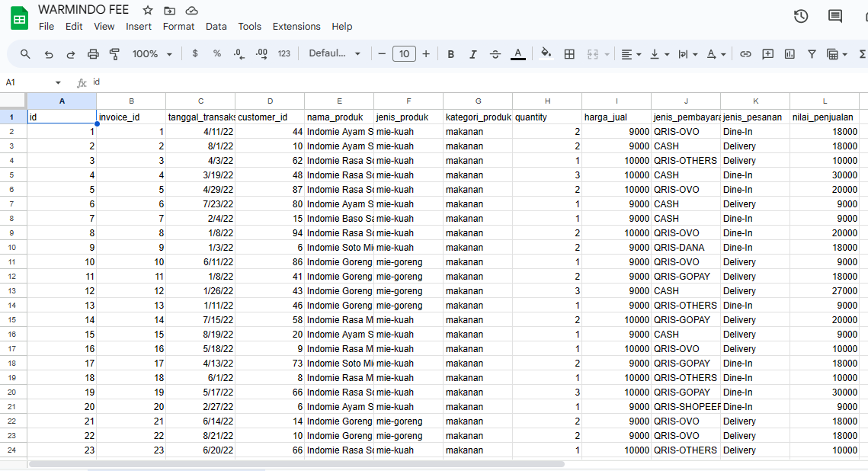Image resolution: width=868 pixels, height=471 pixels.
Task: Create a filter
Action: coord(812,54)
